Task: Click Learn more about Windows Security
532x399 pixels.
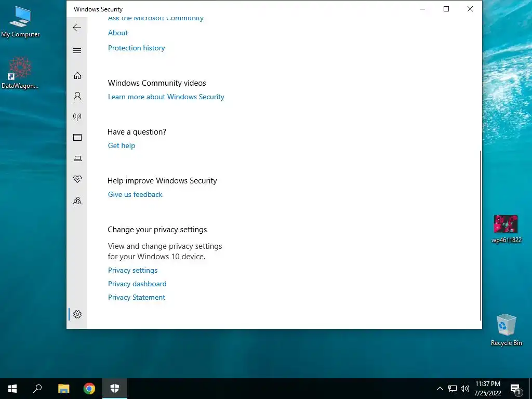Action: 166,97
